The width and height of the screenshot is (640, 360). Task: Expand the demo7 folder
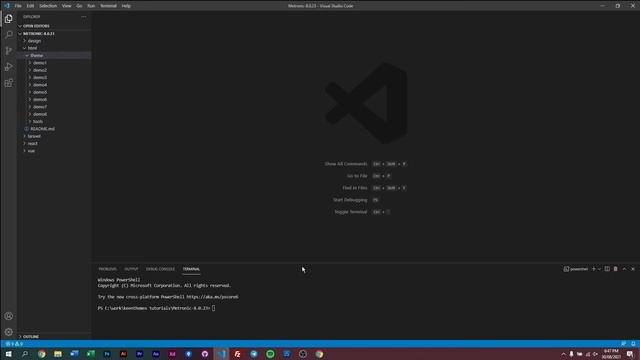tap(54, 107)
